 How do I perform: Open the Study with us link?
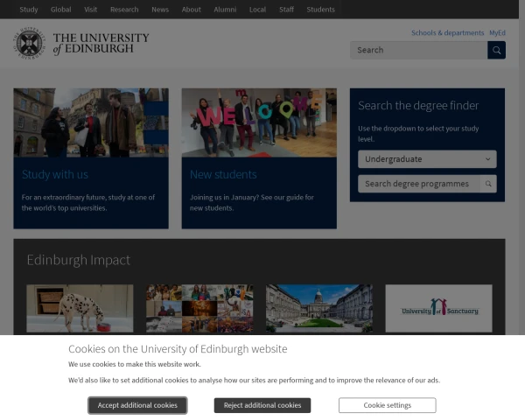(55, 174)
